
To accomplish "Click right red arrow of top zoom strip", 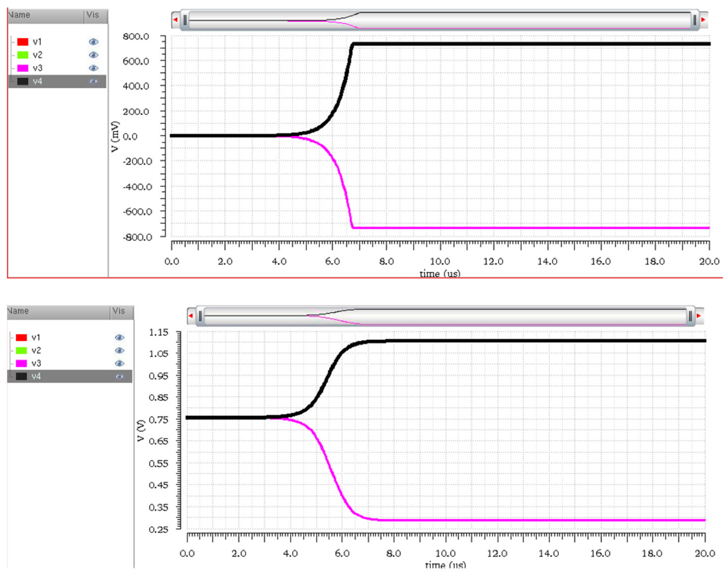I will 703,20.
